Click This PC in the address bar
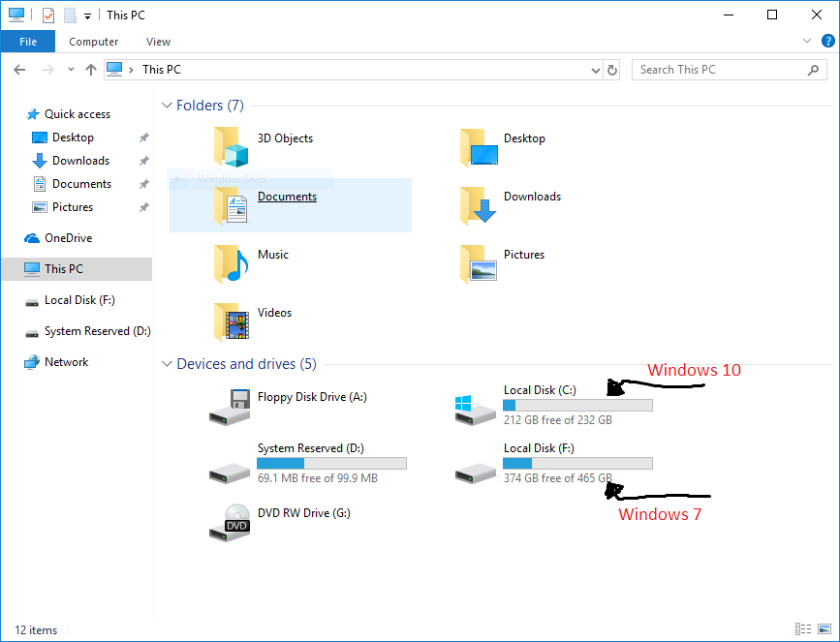Image resolution: width=840 pixels, height=642 pixels. pos(162,70)
